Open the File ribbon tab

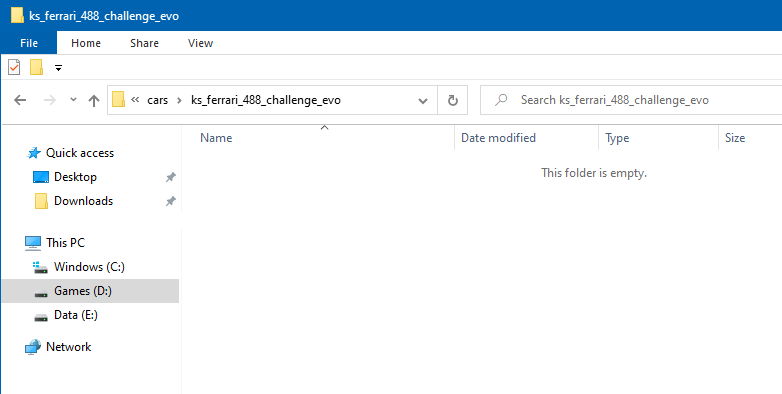point(29,43)
